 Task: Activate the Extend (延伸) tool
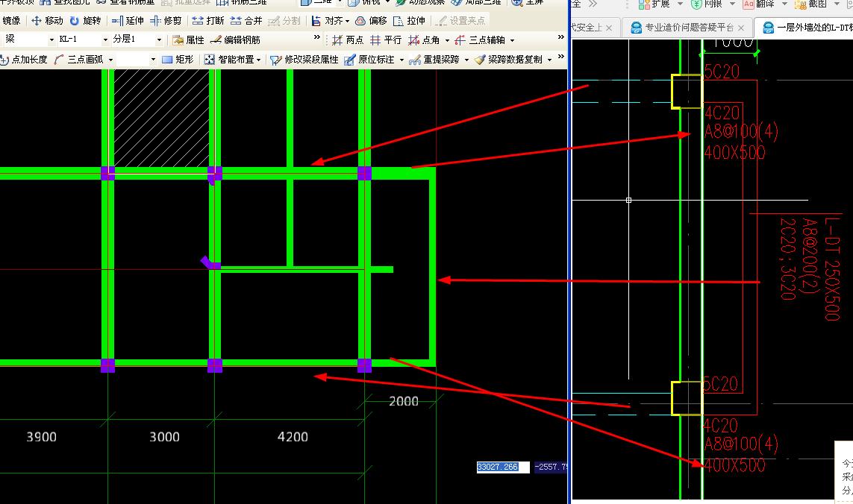click(128, 21)
